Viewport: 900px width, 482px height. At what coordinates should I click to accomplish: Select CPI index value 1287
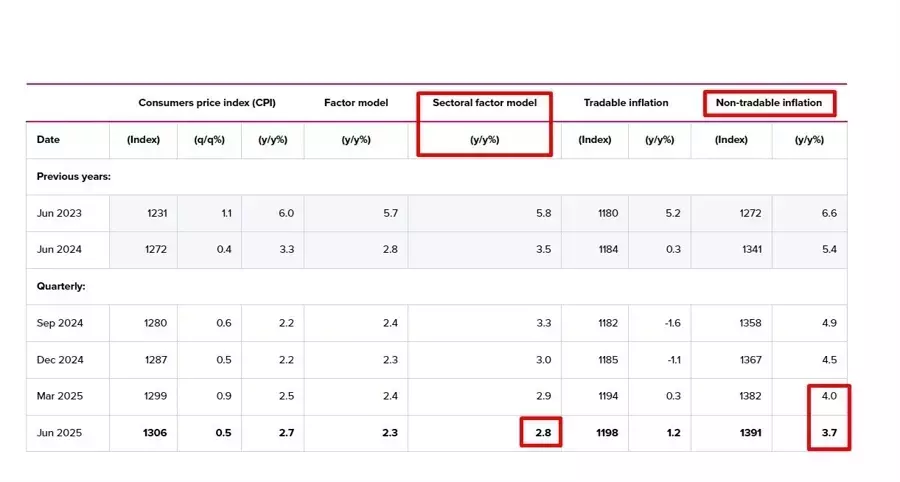coord(156,360)
